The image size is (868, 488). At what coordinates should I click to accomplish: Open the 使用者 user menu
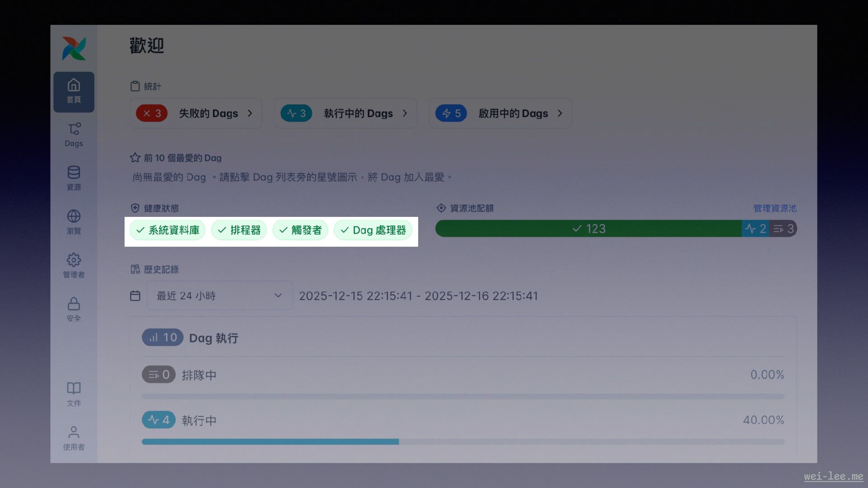pos(74,438)
